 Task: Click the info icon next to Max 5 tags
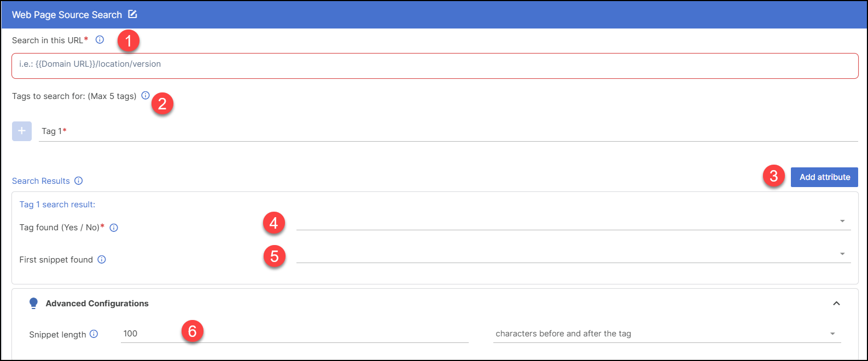tap(145, 95)
